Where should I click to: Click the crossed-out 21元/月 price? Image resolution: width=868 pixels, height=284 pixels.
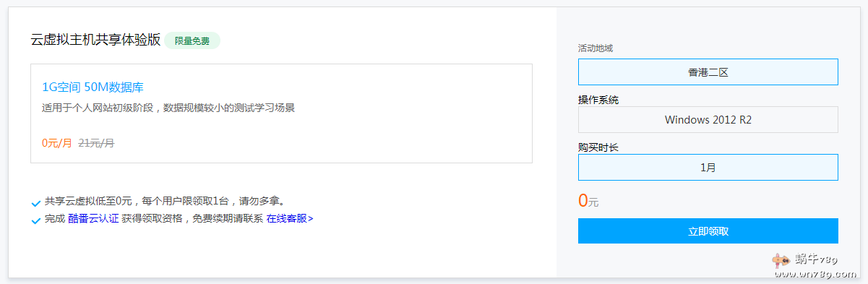[96, 143]
